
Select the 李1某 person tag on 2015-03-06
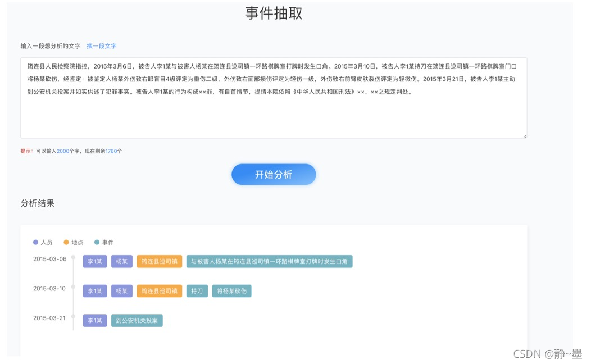tap(94, 261)
